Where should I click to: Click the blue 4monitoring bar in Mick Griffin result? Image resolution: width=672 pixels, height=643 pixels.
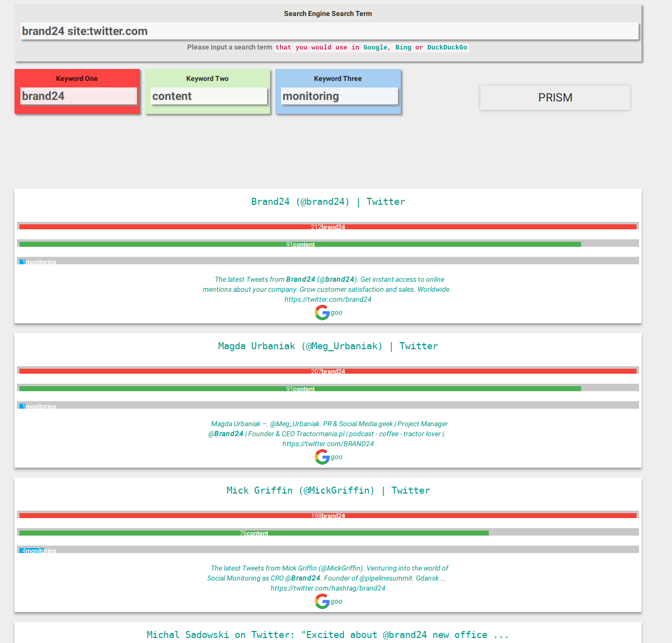[x=31, y=551]
